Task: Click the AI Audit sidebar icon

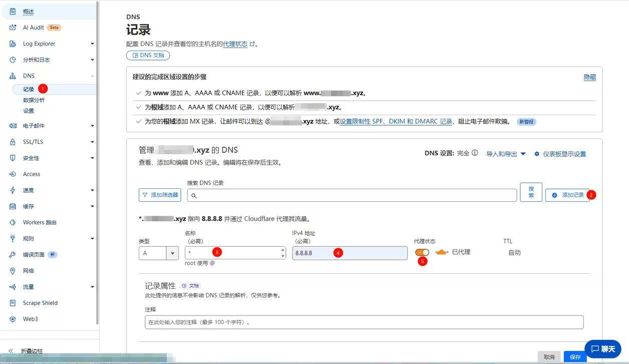Action: pos(13,28)
